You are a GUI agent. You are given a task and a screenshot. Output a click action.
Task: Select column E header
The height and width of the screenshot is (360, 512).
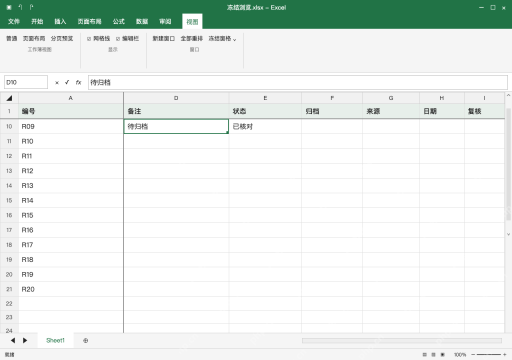tap(265, 98)
